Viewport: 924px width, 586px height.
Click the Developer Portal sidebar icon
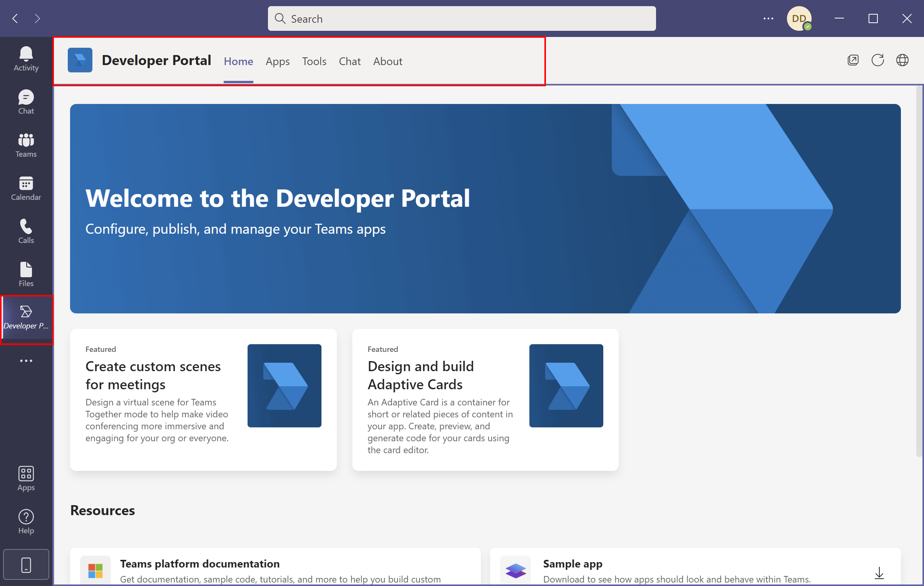(x=26, y=317)
